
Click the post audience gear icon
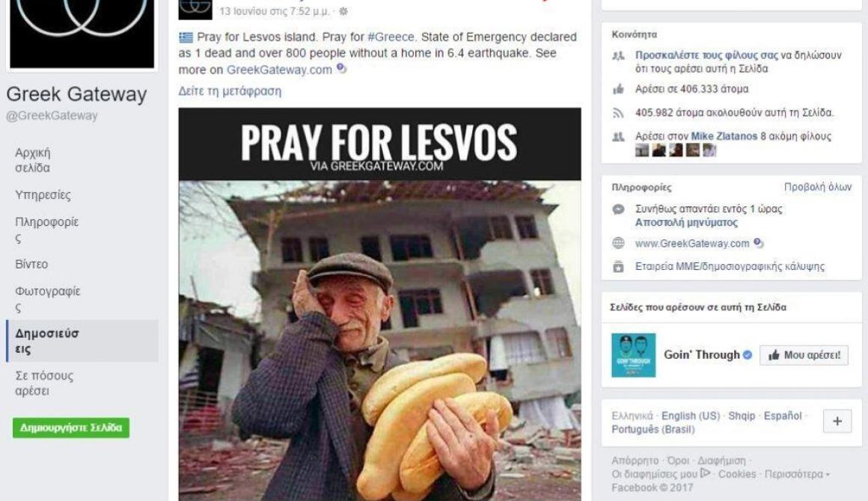343,11
